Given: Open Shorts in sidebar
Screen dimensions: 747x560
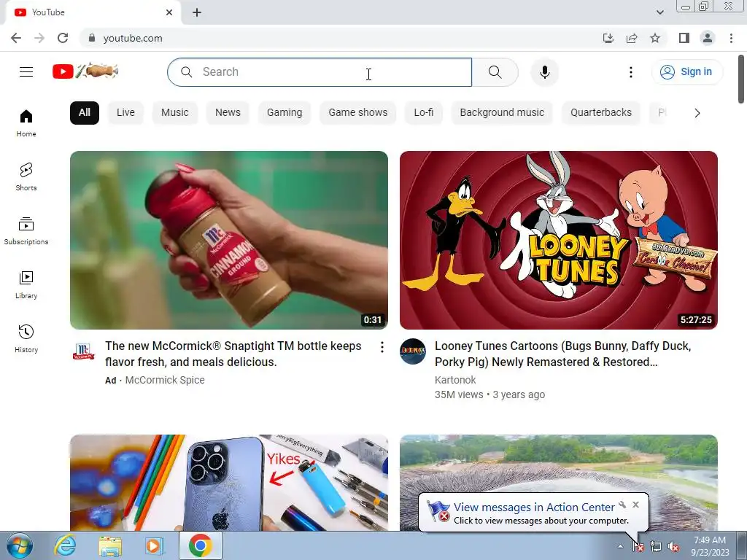Looking at the screenshot, I should pyautogui.click(x=26, y=176).
